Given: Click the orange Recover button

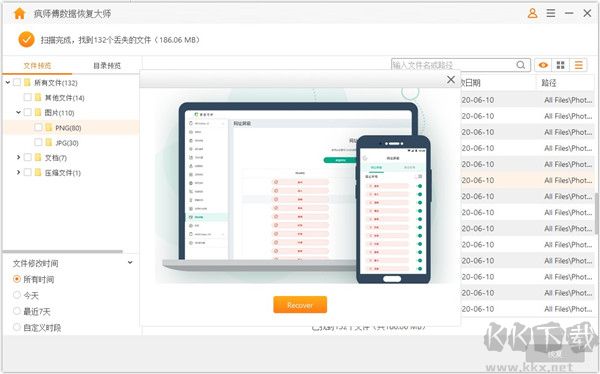Looking at the screenshot, I should (300, 305).
